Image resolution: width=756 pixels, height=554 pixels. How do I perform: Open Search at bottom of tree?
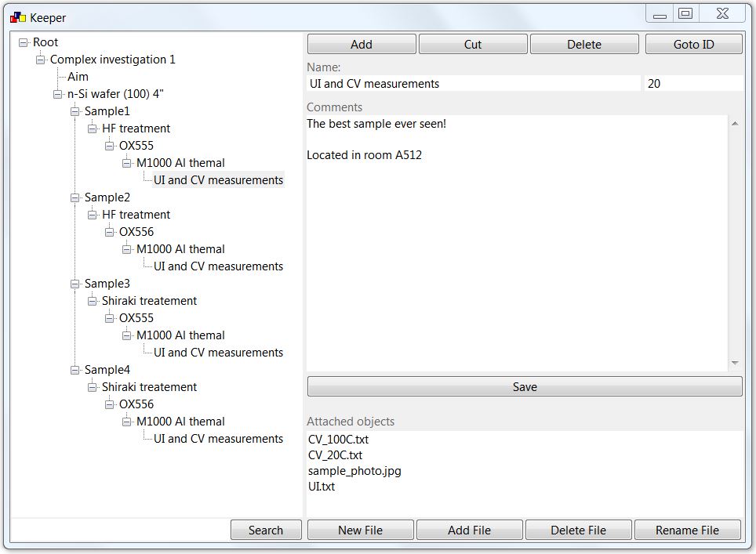[x=266, y=530]
